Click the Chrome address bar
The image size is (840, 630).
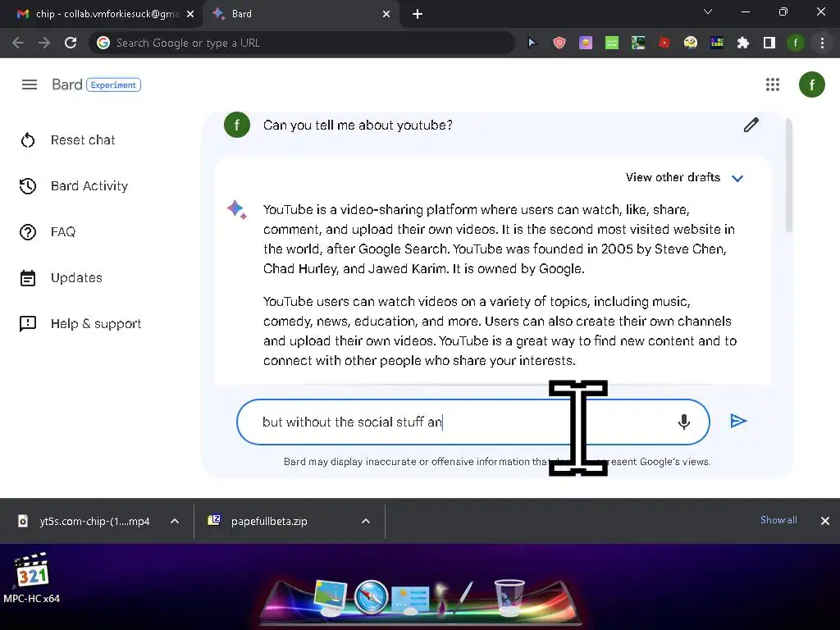[x=303, y=43]
